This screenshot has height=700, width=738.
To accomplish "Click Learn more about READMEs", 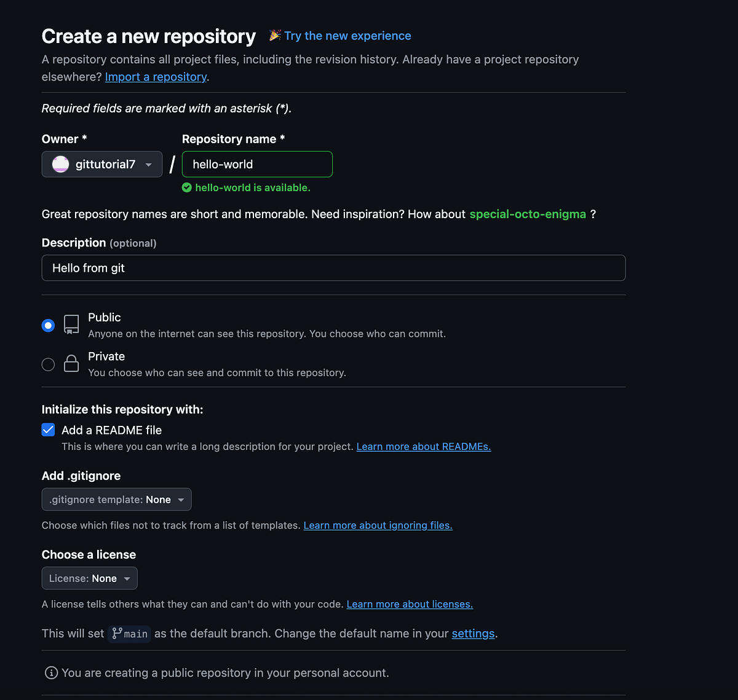I will click(423, 446).
